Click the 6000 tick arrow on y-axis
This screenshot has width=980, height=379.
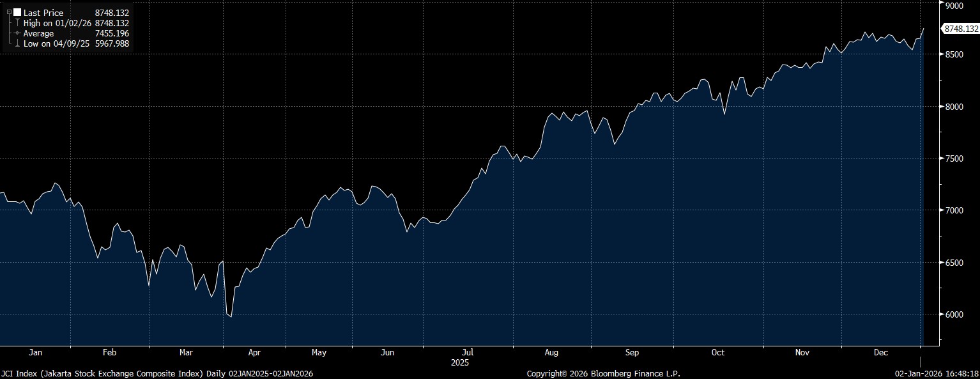pyautogui.click(x=942, y=314)
